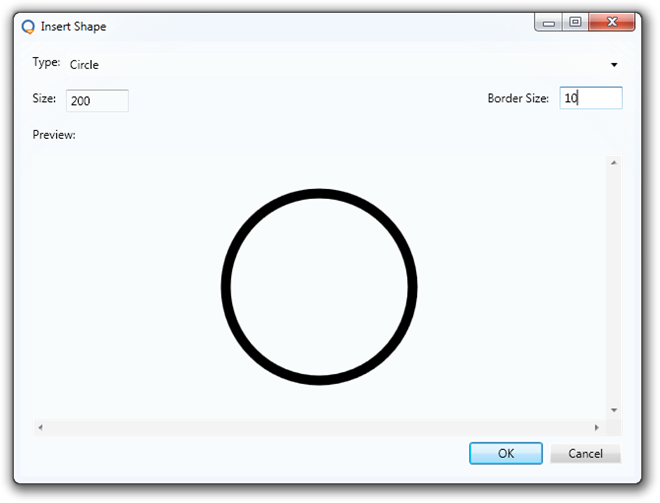
Task: Click the circle shape in the preview
Action: click(319, 287)
